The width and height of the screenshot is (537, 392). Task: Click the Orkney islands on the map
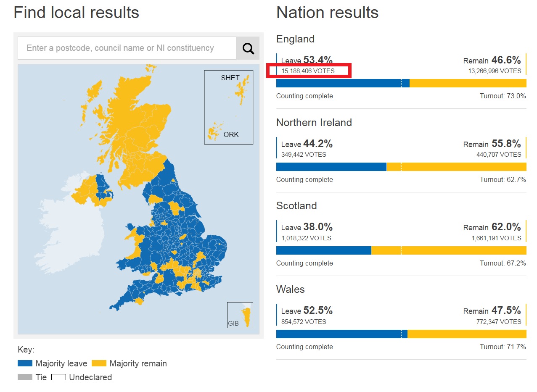[x=215, y=131]
